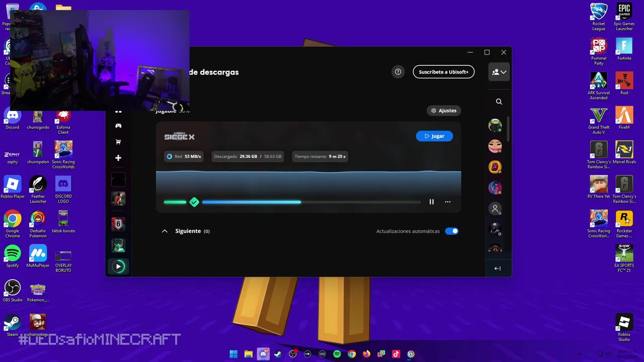This screenshot has height=362, width=644.
Task: Open Rust desktop shortcut
Action: 624,83
